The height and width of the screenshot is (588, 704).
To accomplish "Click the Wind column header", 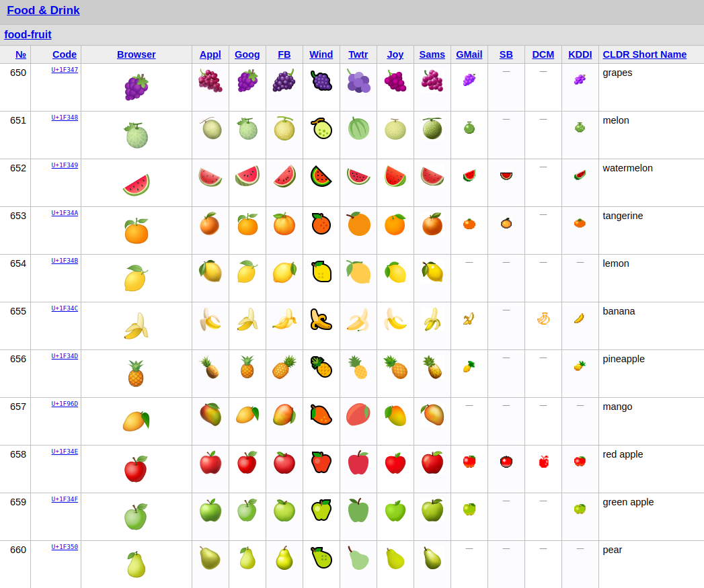I will (x=321, y=54).
